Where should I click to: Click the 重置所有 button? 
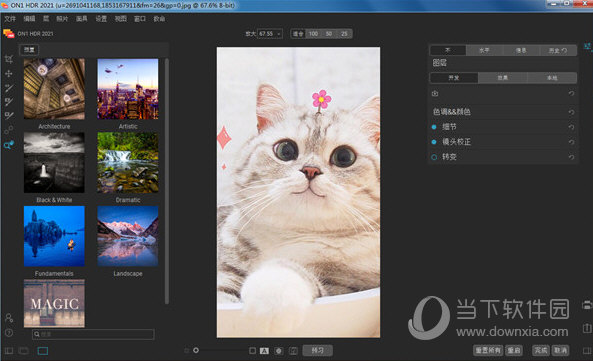488,351
